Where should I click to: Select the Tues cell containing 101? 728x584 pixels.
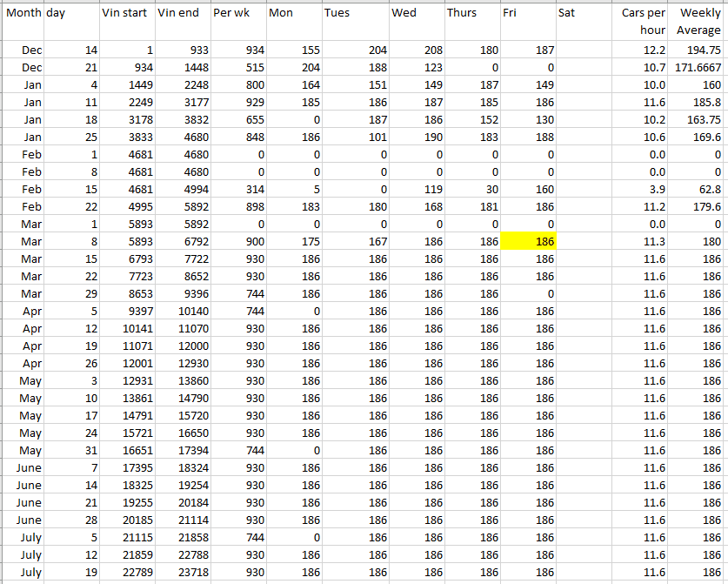[x=355, y=138]
